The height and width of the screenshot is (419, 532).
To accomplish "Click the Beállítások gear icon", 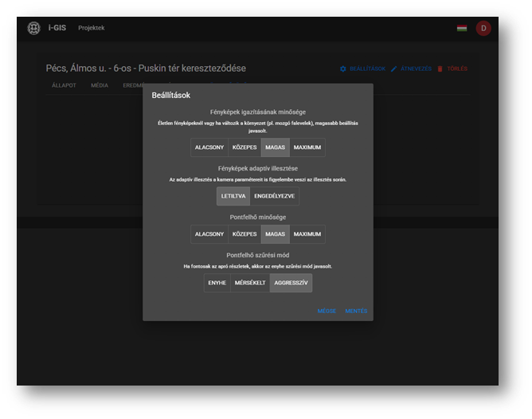I will click(343, 69).
